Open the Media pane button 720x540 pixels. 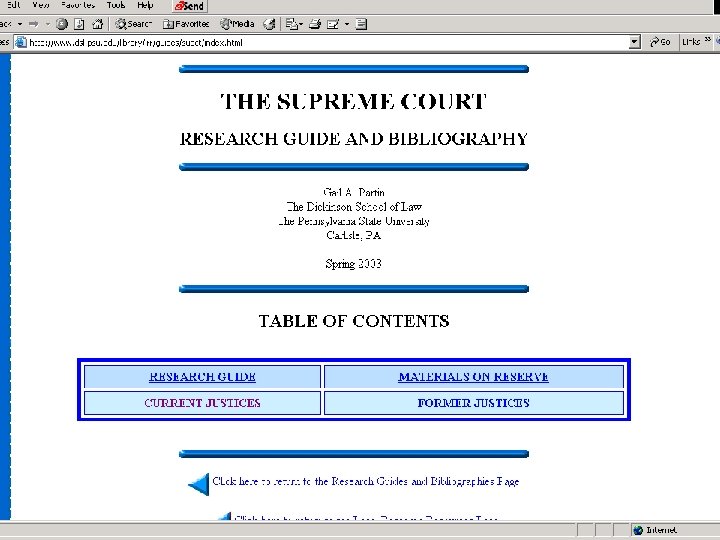coord(237,24)
